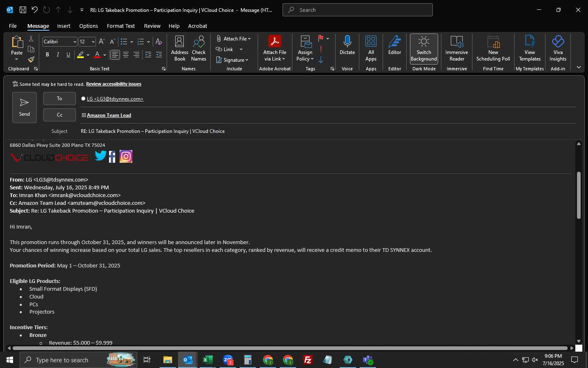Decrease indent icon

point(148,55)
